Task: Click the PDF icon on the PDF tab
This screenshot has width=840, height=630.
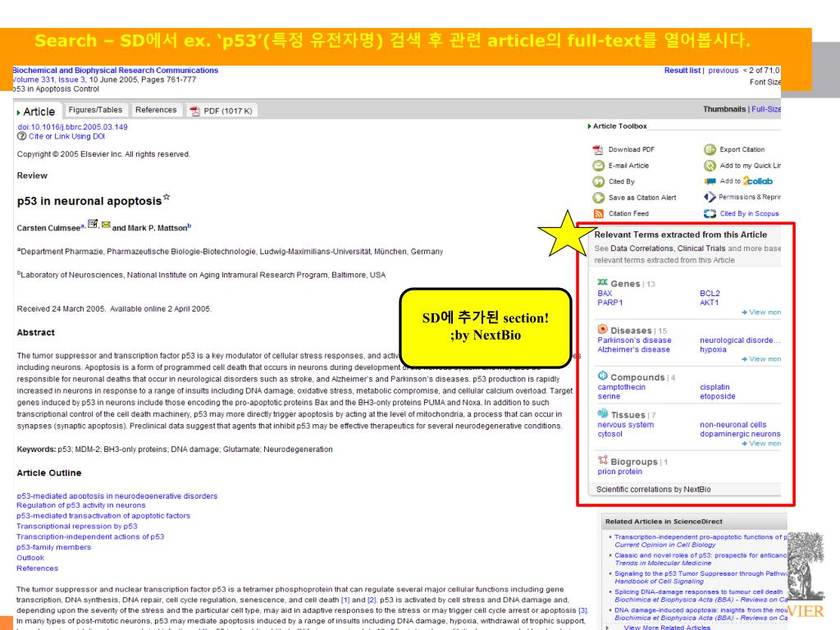Action: [194, 111]
